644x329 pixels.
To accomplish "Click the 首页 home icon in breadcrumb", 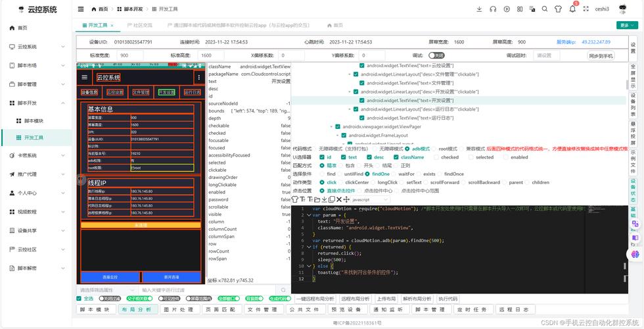I will (x=94, y=9).
